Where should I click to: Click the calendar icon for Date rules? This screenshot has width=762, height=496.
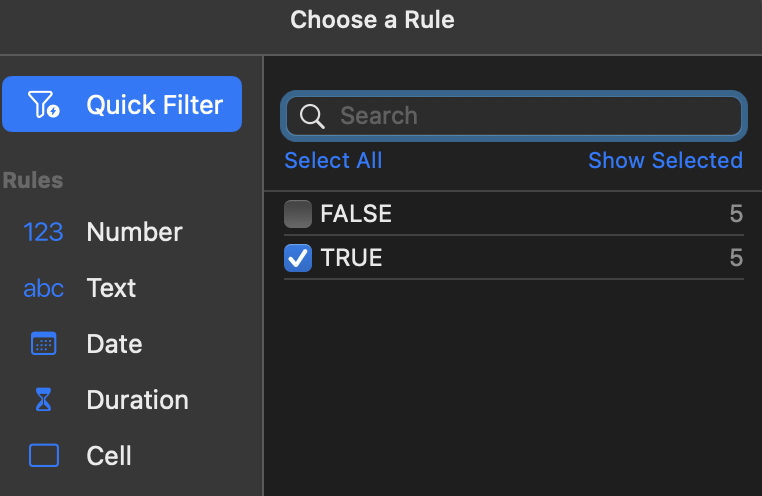click(x=44, y=344)
